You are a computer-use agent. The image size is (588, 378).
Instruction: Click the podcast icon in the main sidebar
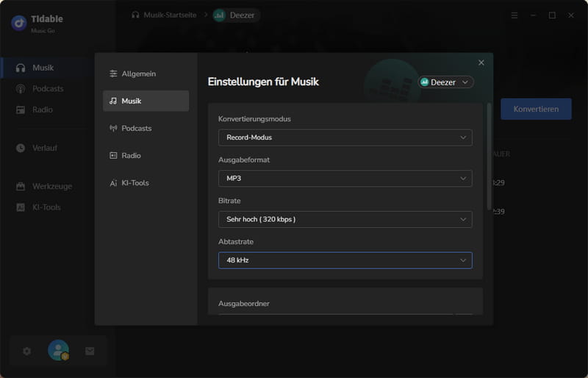(21, 89)
